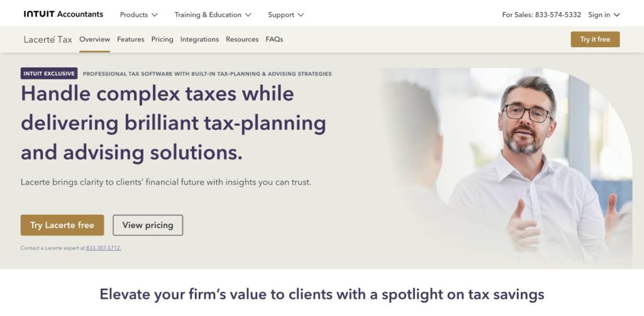Navigate to the Resources tab

[x=242, y=39]
